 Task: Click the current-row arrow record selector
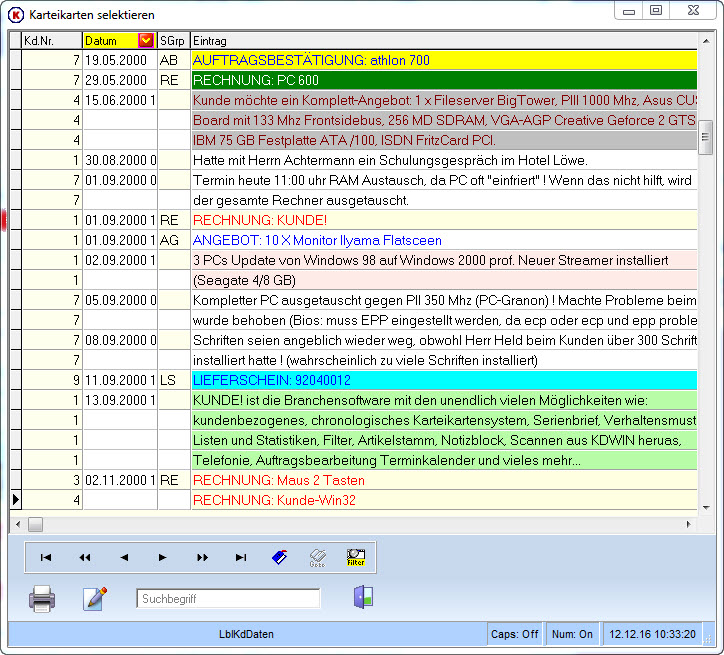(x=16, y=500)
